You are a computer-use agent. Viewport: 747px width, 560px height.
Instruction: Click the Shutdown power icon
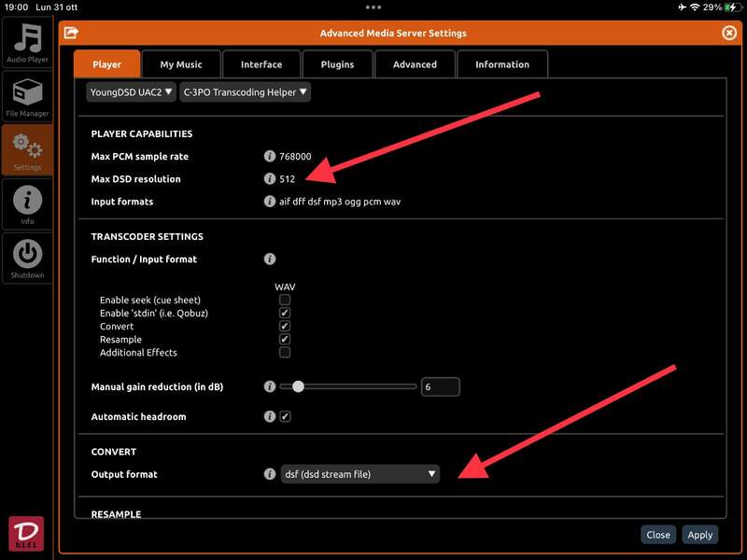tap(27, 258)
